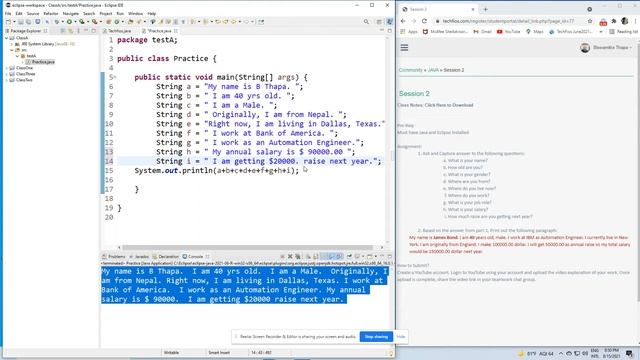Collapse main method fold marker at line 5
The width and height of the screenshot is (640, 360).
point(115,77)
